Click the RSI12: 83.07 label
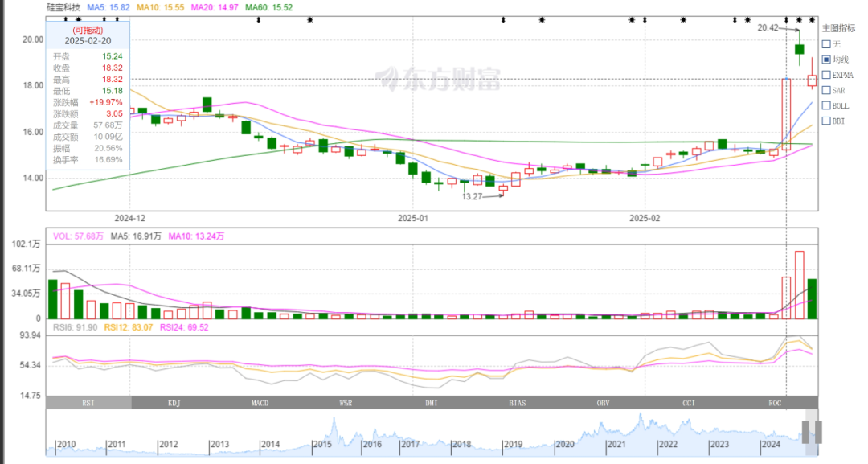868x464 pixels. (129, 327)
